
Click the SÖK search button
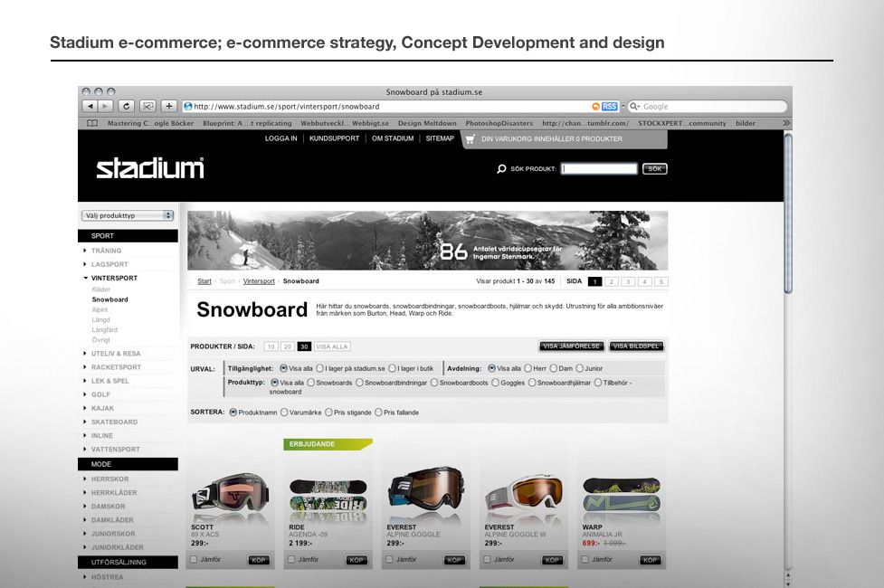point(654,168)
